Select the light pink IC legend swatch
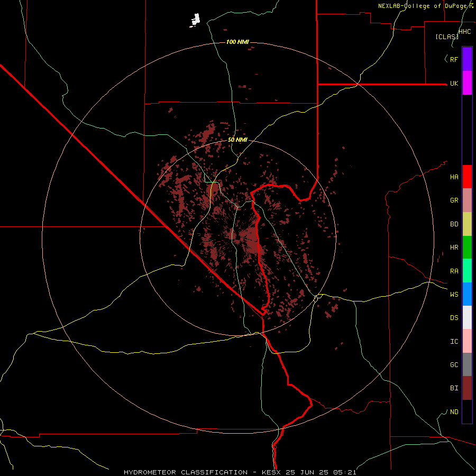Screen dimensions: 476x476 [467, 341]
